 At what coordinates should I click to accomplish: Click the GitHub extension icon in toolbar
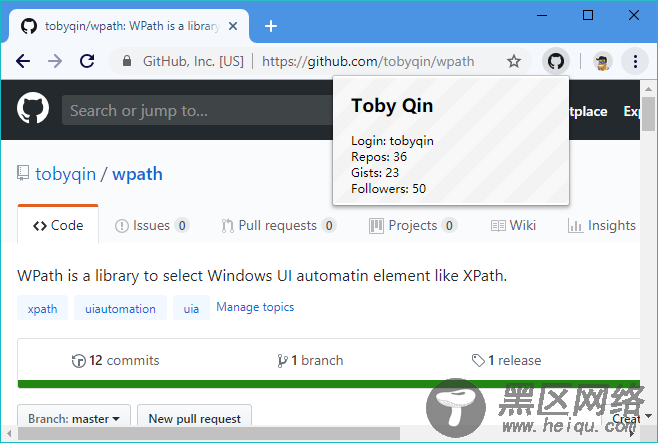(x=556, y=62)
